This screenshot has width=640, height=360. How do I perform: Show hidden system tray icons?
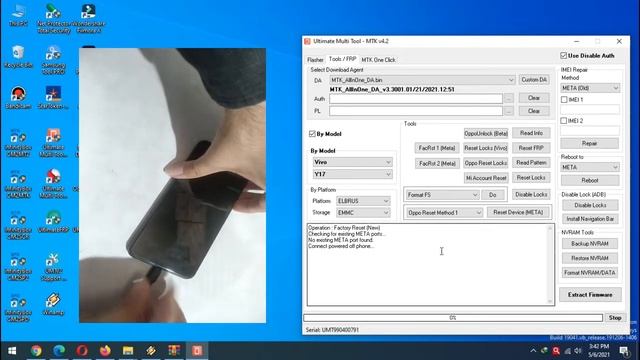(x=533, y=351)
